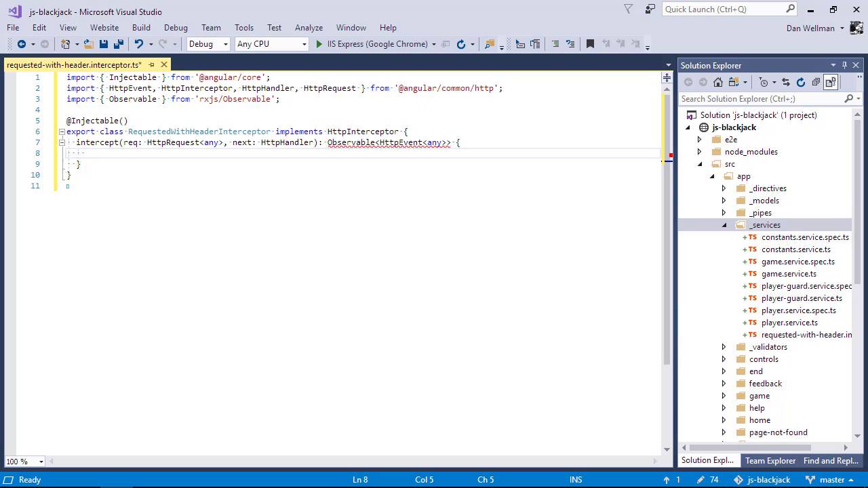Viewport: 868px width, 488px height.
Task: Open the File menu
Action: [x=13, y=28]
